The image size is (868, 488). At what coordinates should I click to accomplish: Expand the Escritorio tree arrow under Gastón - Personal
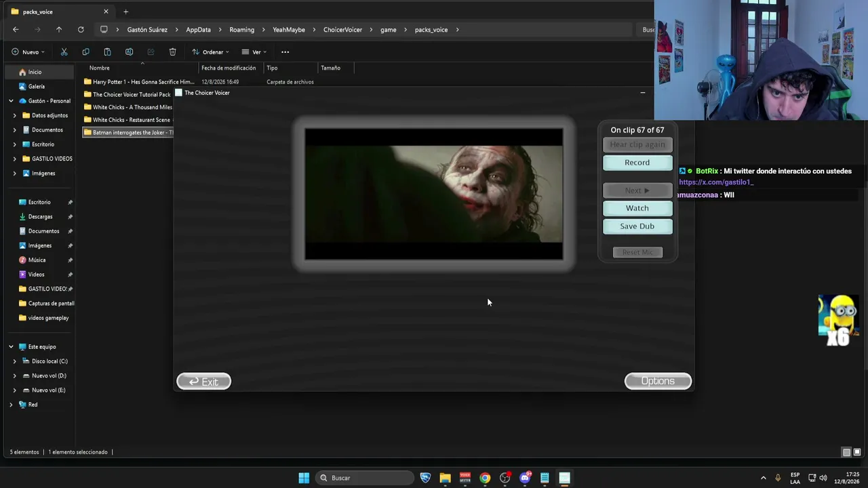(x=15, y=144)
